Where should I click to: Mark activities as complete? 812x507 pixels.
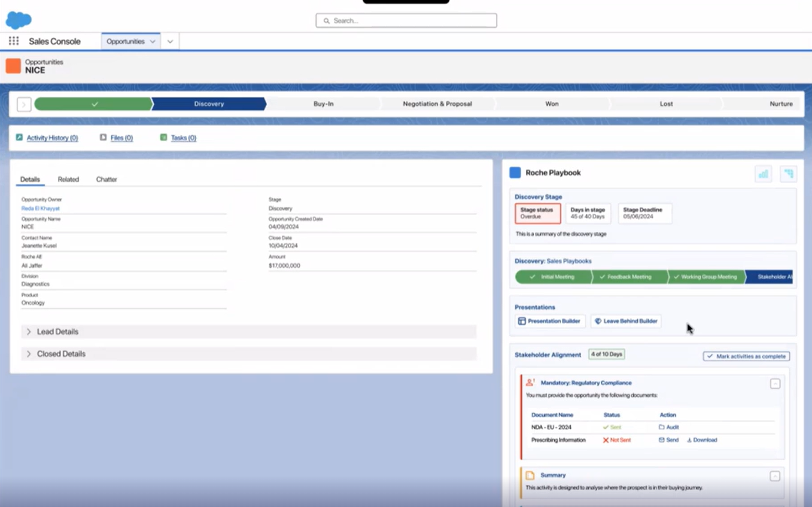click(746, 356)
